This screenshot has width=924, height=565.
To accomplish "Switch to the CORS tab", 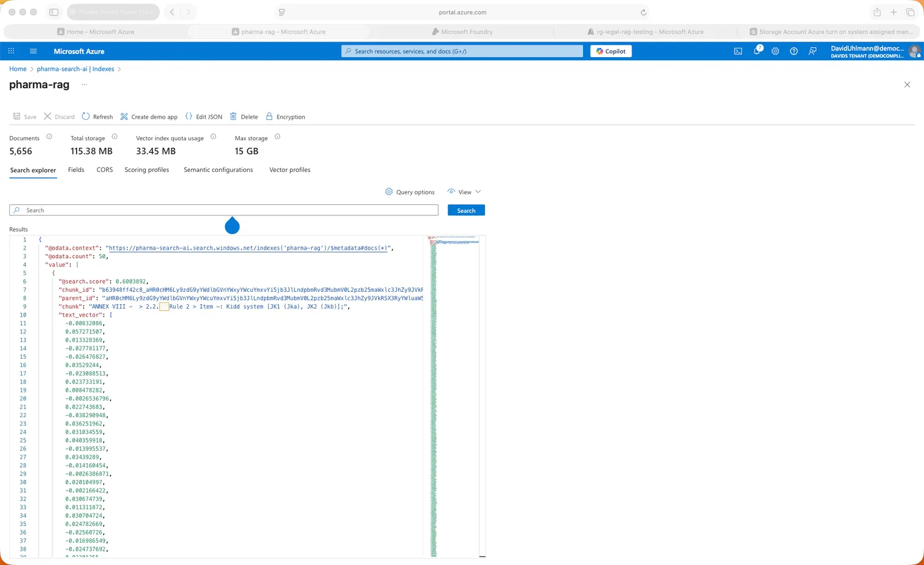I will click(x=105, y=169).
